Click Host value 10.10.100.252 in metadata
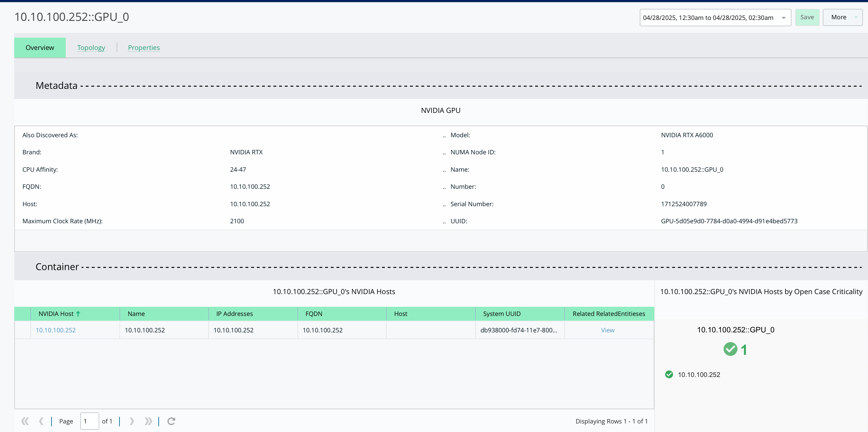 pos(250,204)
